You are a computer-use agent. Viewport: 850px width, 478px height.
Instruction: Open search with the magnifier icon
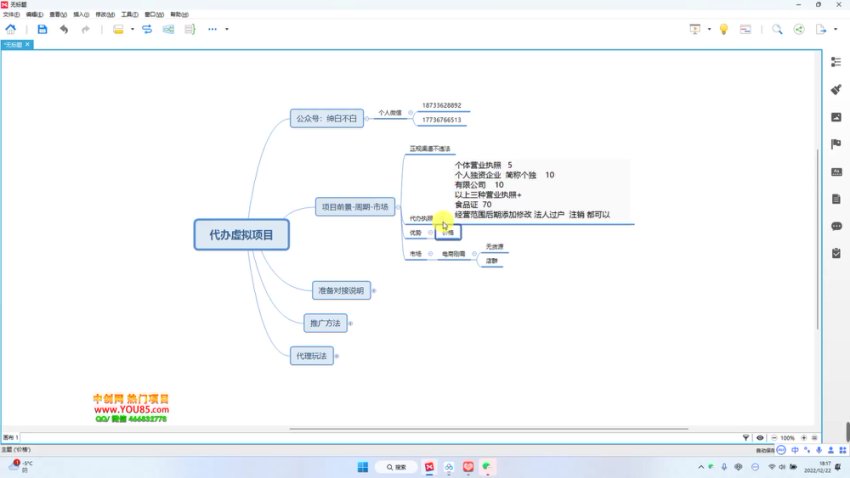[777, 29]
